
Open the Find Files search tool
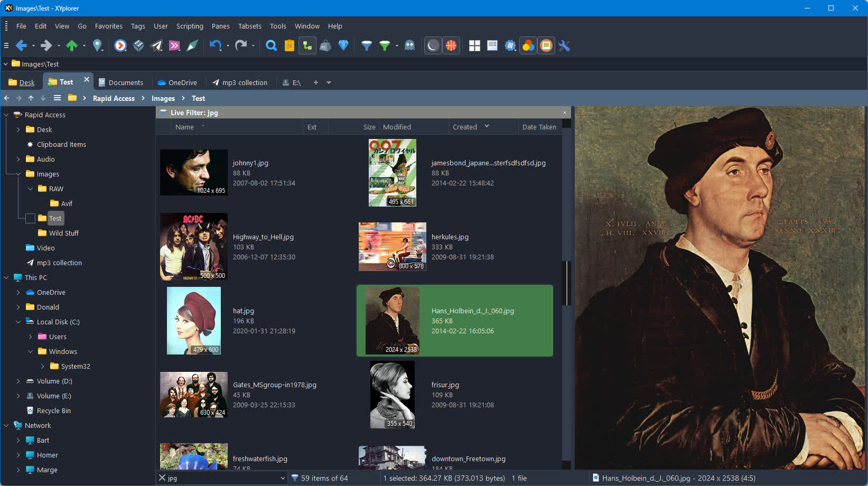(271, 45)
